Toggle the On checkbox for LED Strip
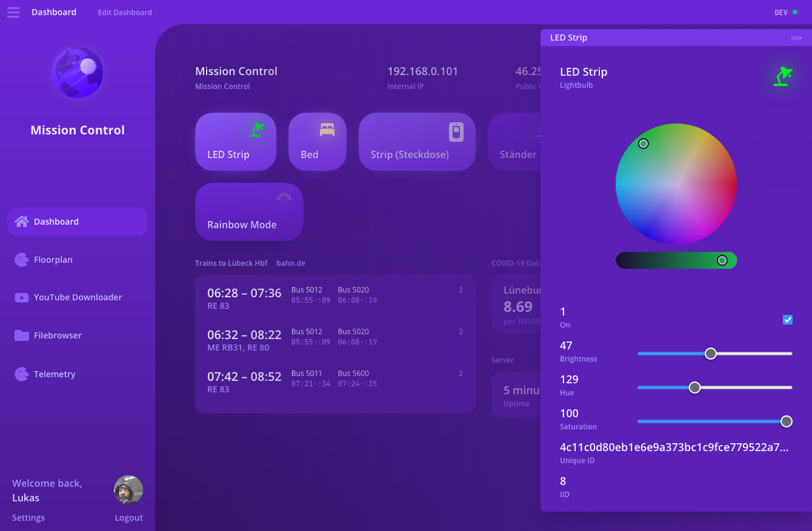The image size is (812, 531). 788,319
